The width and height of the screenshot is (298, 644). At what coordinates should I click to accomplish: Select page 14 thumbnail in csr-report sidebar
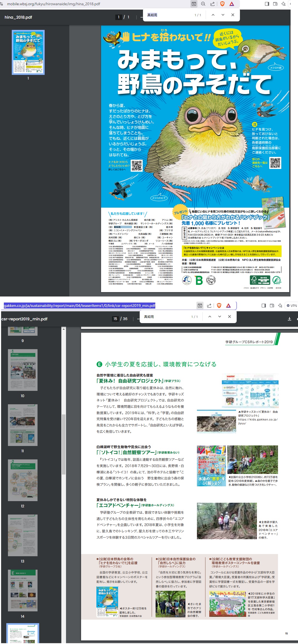coord(23,591)
